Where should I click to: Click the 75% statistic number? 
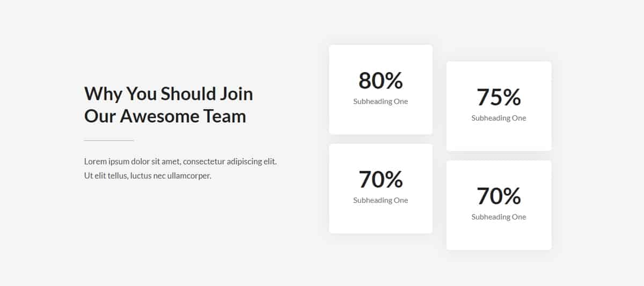499,97
